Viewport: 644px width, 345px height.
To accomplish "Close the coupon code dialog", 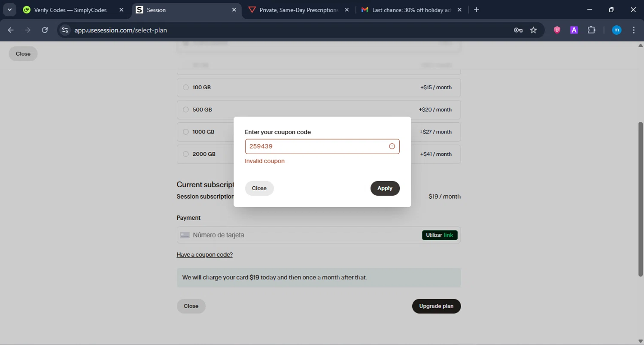I will pyautogui.click(x=259, y=188).
